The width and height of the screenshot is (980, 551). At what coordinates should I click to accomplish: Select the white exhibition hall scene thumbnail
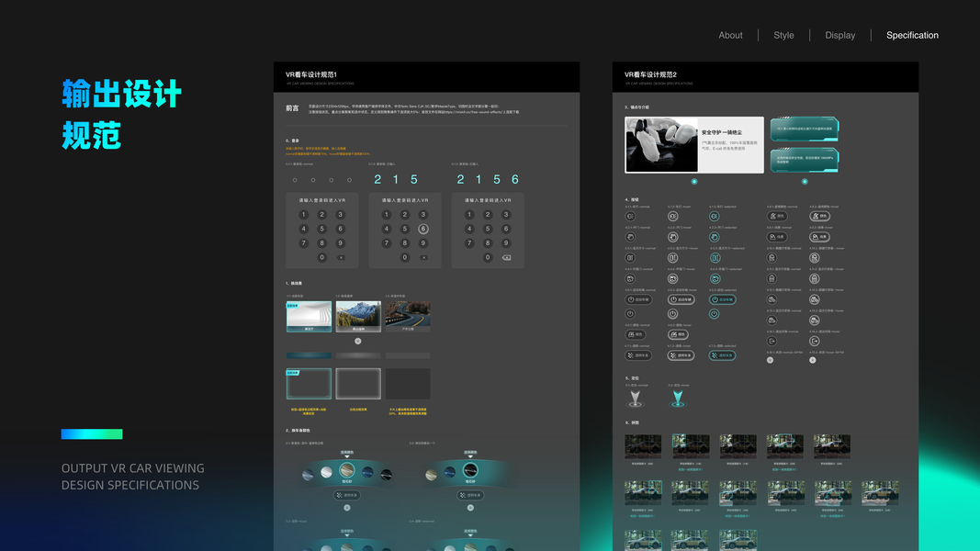(x=309, y=316)
